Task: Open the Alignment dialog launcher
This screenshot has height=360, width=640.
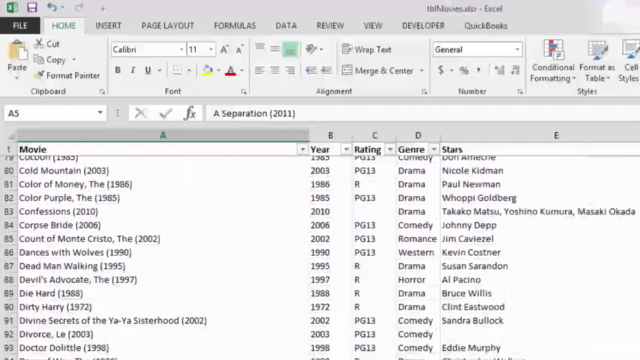Action: (x=424, y=92)
